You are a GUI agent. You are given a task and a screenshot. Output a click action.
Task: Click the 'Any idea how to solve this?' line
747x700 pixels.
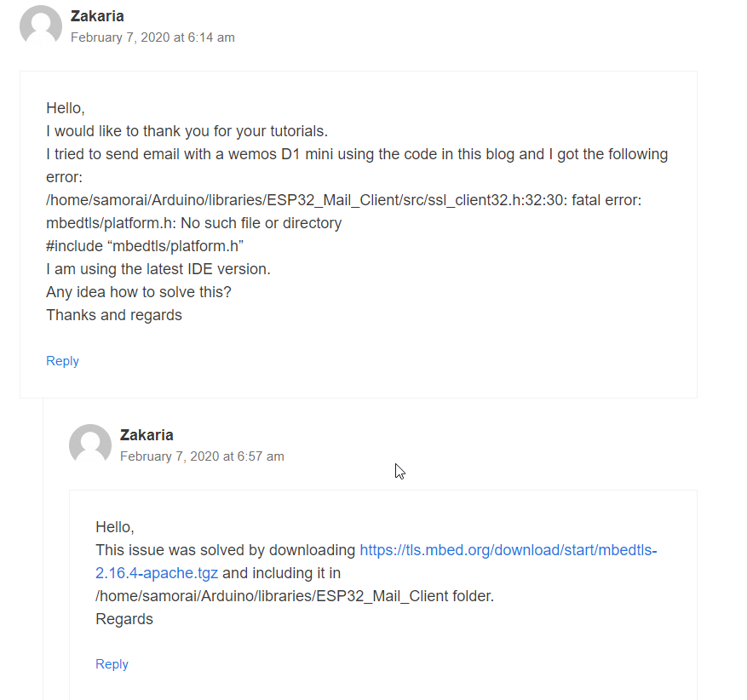tap(138, 292)
